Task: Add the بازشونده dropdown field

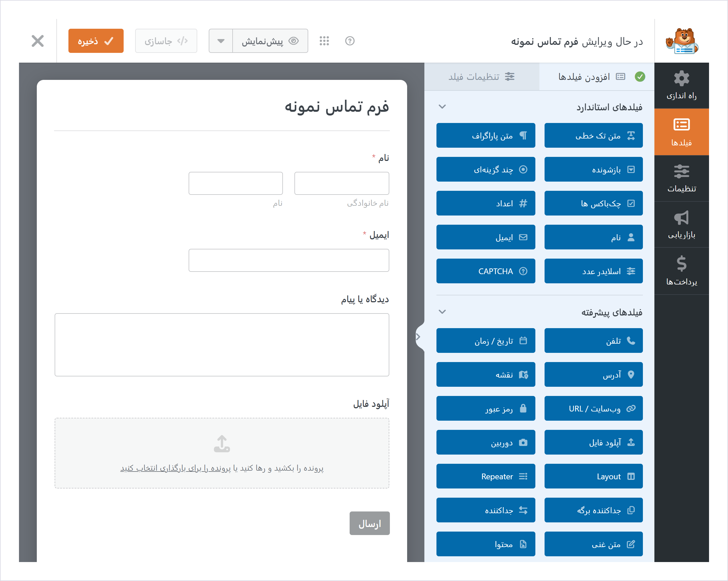Action: pos(593,169)
